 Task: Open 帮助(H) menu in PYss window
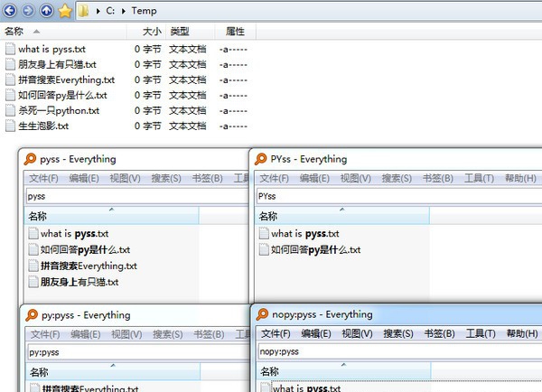pyautogui.click(x=520, y=178)
